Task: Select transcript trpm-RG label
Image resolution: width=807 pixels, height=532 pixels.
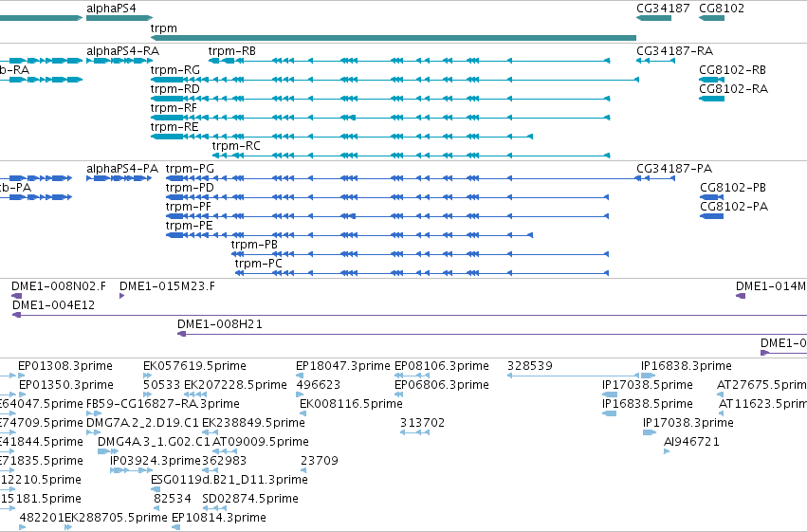Action: [175, 70]
